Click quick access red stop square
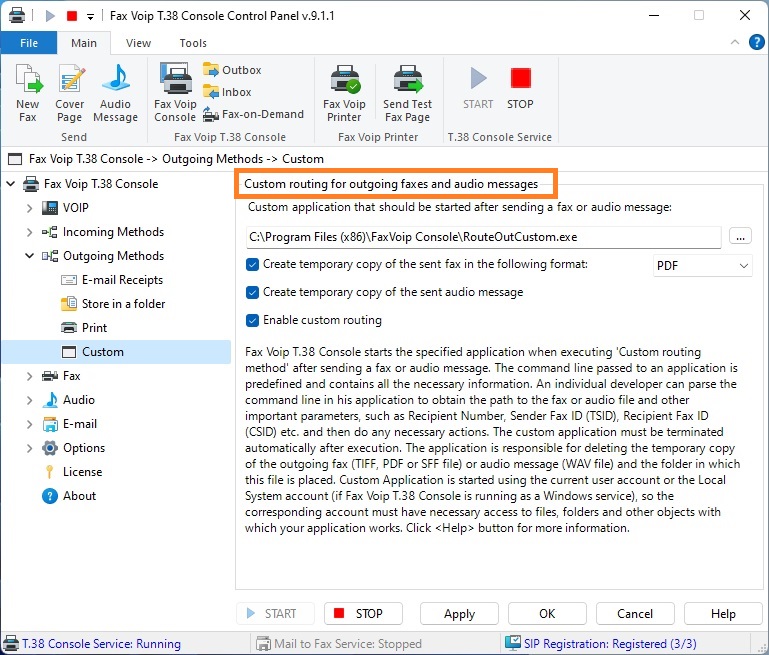This screenshot has height=655, width=769. coord(72,16)
